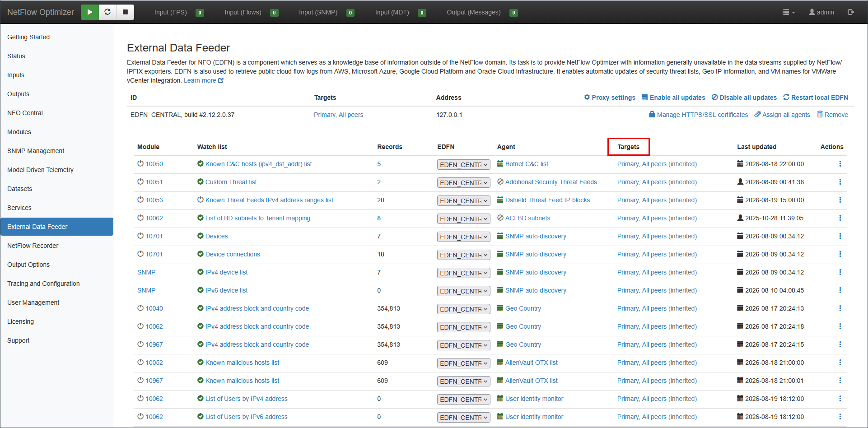Click user icon beside 2025-10-28 11:39:05
The height and width of the screenshot is (428, 868).
(x=740, y=218)
